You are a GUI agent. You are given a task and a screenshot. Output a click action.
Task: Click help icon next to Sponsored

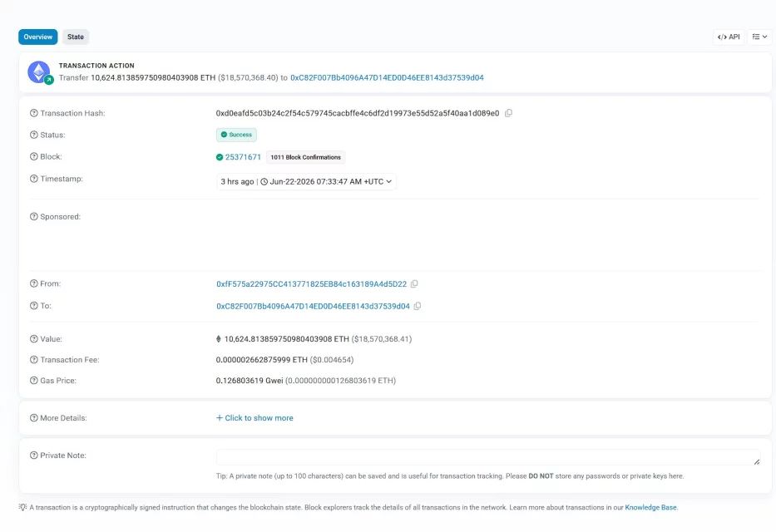pos(33,217)
